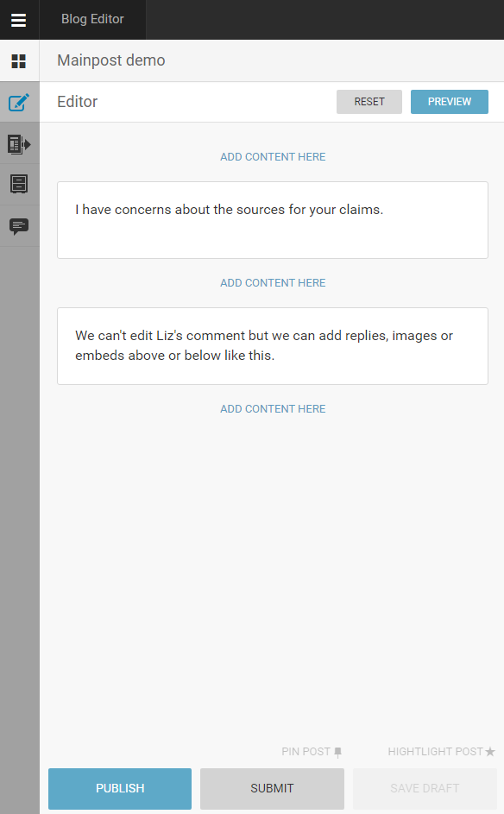Viewport: 504px width, 814px height.
Task: Toggle the Hightlight Post option
Action: point(441,752)
